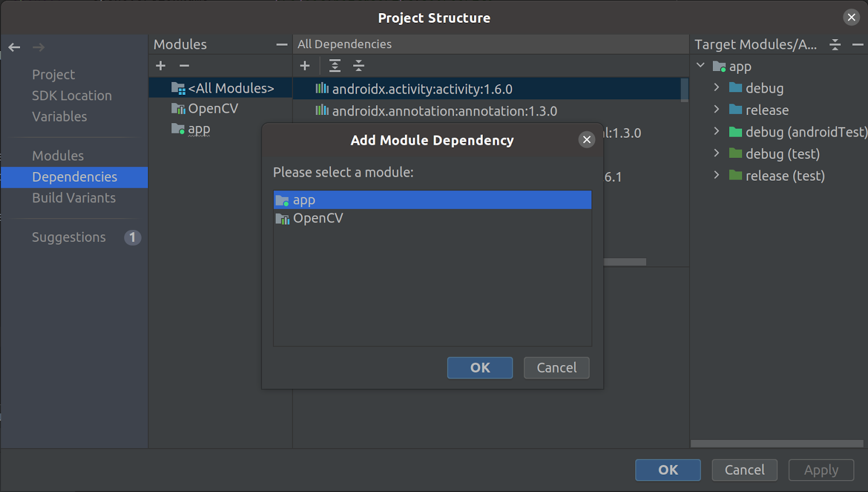Click the Apply button
Screen dimensions: 868x492
coord(821,470)
